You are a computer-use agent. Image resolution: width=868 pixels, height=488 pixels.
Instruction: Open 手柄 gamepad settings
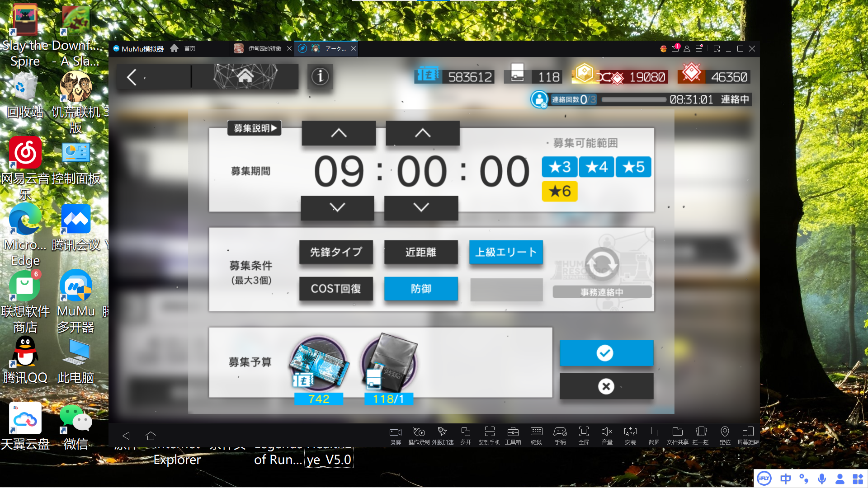pyautogui.click(x=560, y=436)
